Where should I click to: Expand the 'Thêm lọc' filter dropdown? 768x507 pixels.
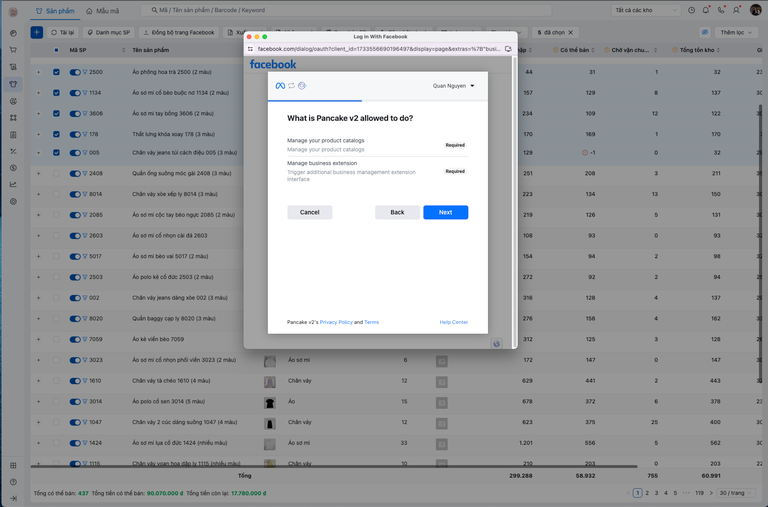(738, 32)
